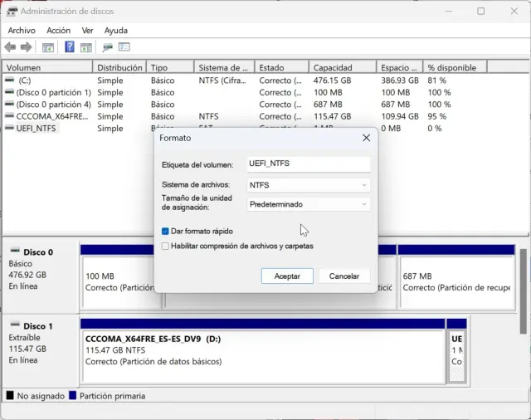Image resolution: width=531 pixels, height=420 pixels.
Task: Open the Ver menu
Action: coord(87,30)
